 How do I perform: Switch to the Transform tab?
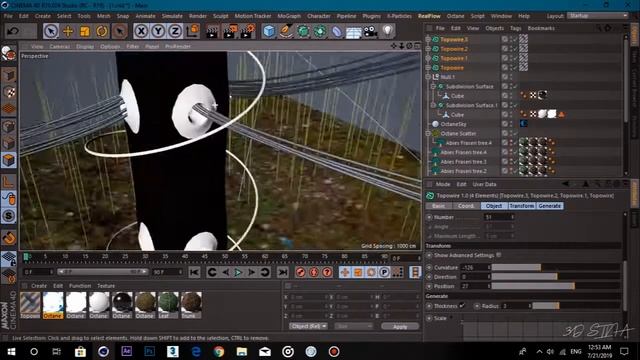click(522, 206)
